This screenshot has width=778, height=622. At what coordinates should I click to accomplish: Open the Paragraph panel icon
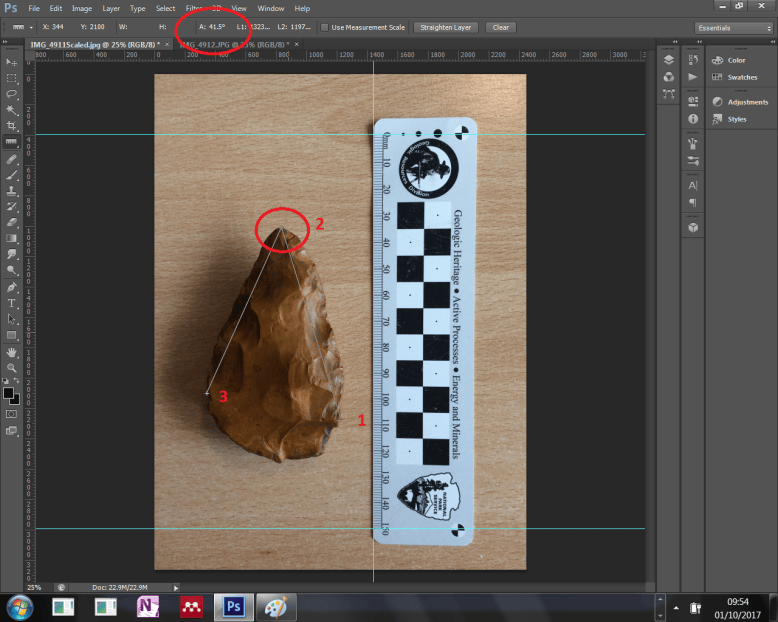(693, 202)
